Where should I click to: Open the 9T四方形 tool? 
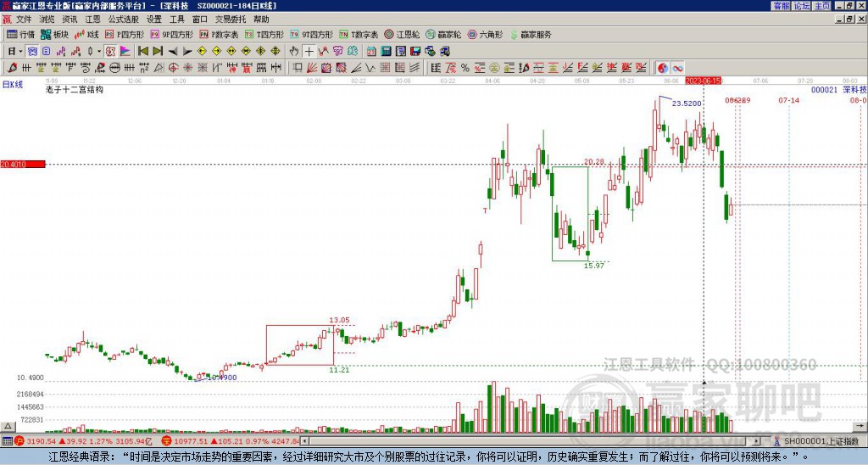click(312, 34)
